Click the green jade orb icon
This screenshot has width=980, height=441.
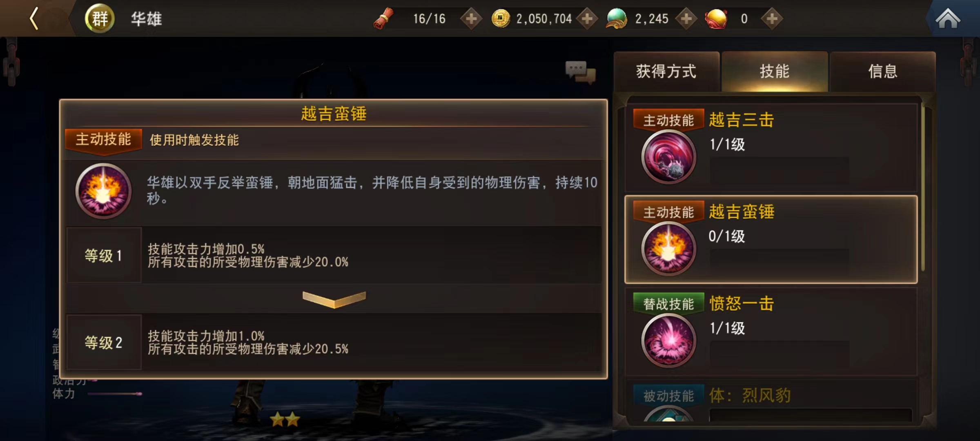(617, 19)
